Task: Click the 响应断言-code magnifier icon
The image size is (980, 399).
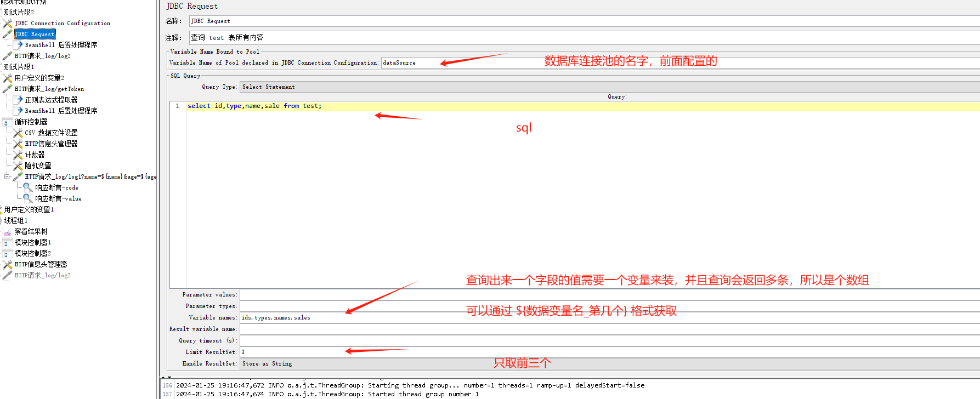Action: 28,187
